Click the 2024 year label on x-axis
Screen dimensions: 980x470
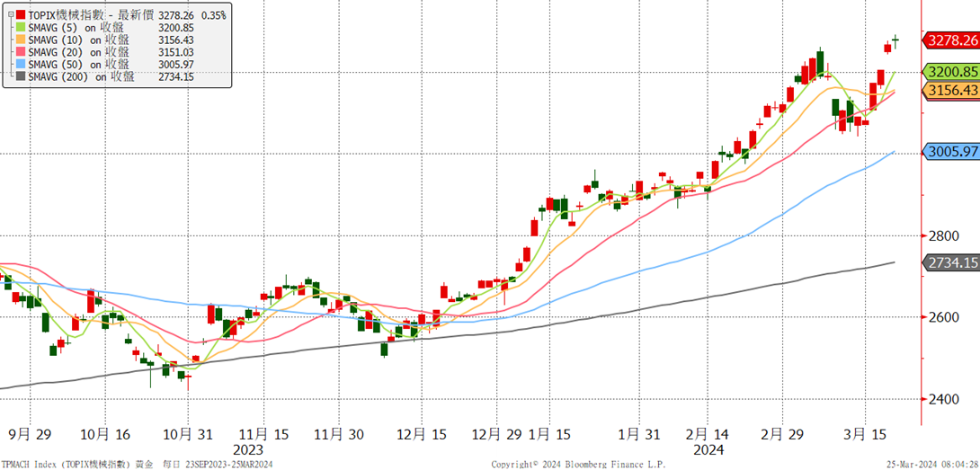(x=708, y=450)
